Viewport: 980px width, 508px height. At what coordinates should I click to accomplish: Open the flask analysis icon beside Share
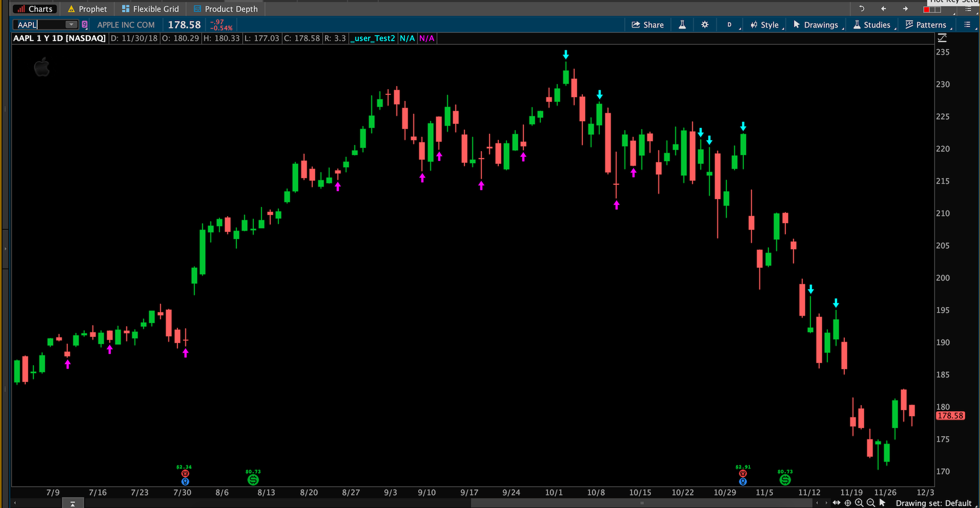pos(682,25)
